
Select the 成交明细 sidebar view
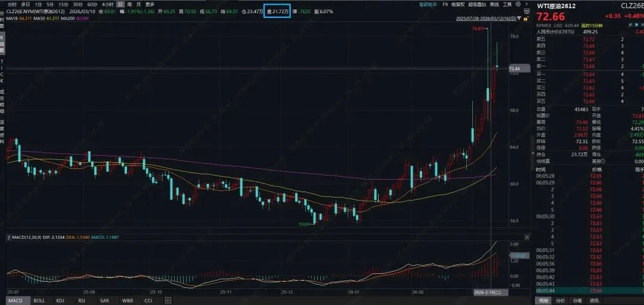[x=2, y=101]
